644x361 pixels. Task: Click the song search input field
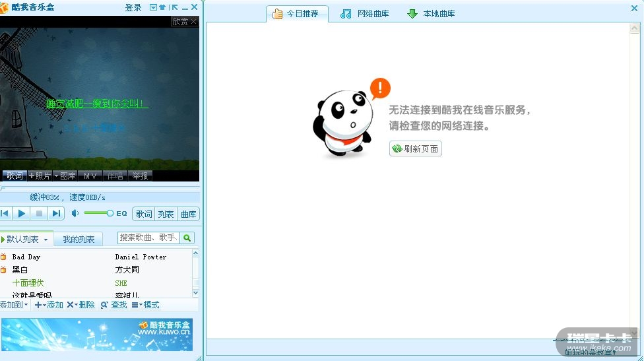[148, 238]
